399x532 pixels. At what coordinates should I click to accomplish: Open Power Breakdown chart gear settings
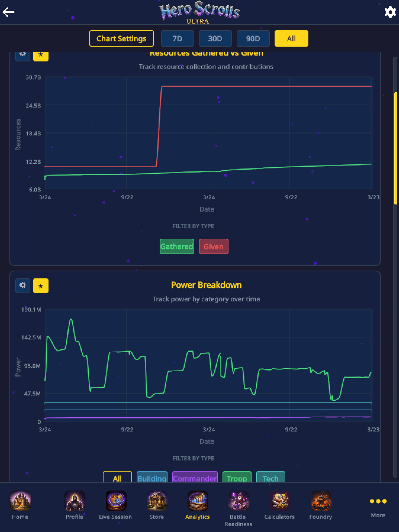[23, 285]
